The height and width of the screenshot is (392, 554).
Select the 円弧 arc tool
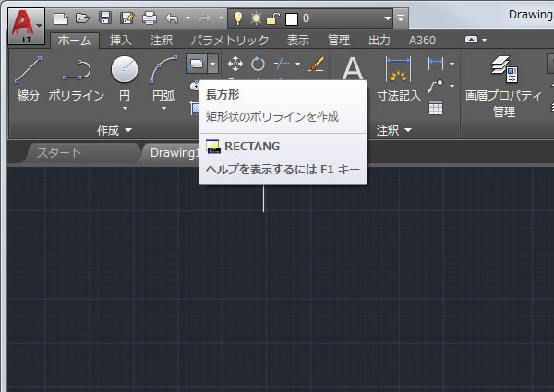(163, 78)
